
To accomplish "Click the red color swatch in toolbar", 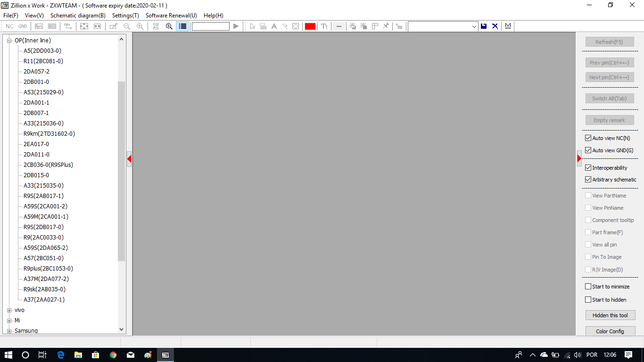I will pos(310,26).
